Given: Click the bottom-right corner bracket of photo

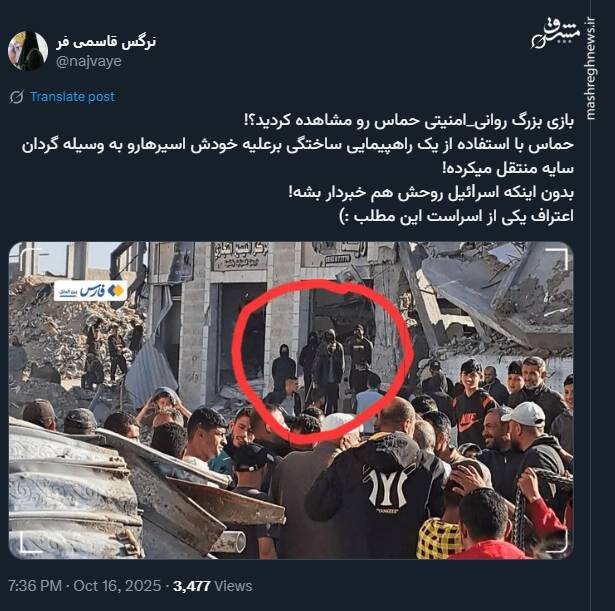Looking at the screenshot, I should click(x=556, y=542).
